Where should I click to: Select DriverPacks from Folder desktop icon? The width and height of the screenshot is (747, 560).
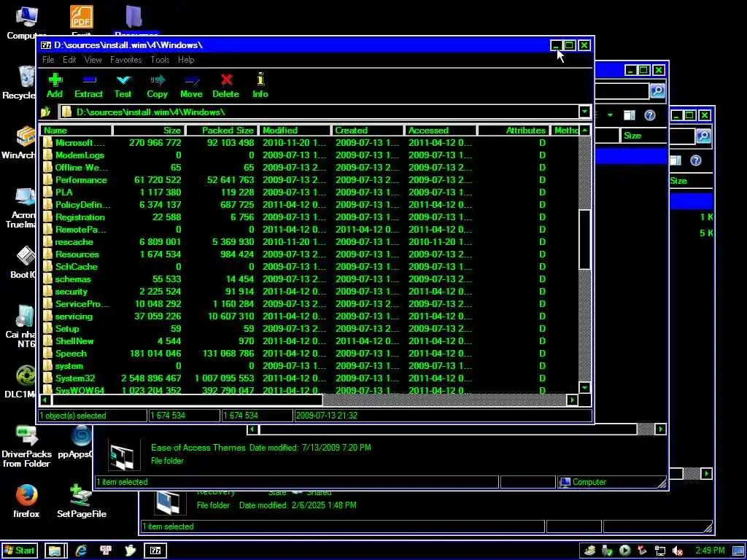[26, 447]
